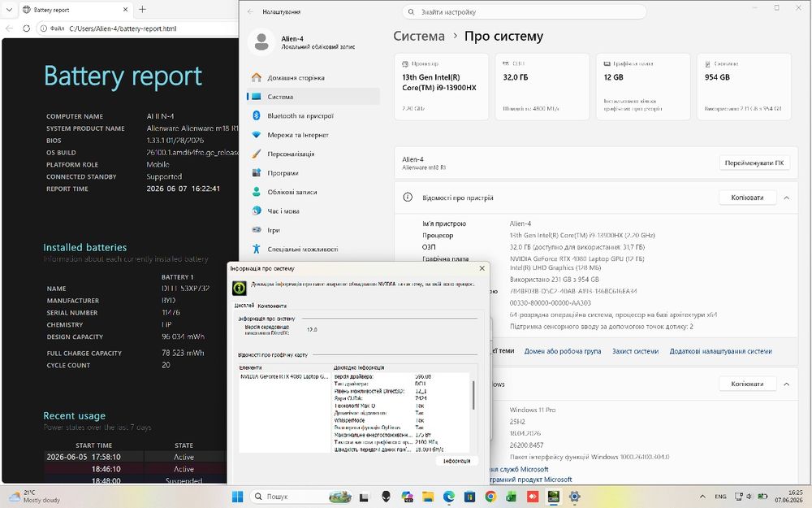Switch to NVIDIA Control Panel taskbar icon

[553, 497]
